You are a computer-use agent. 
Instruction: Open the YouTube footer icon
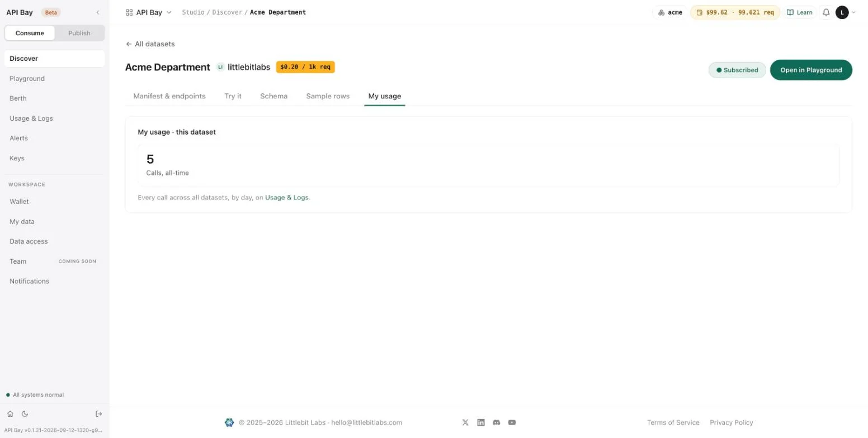[x=512, y=422]
